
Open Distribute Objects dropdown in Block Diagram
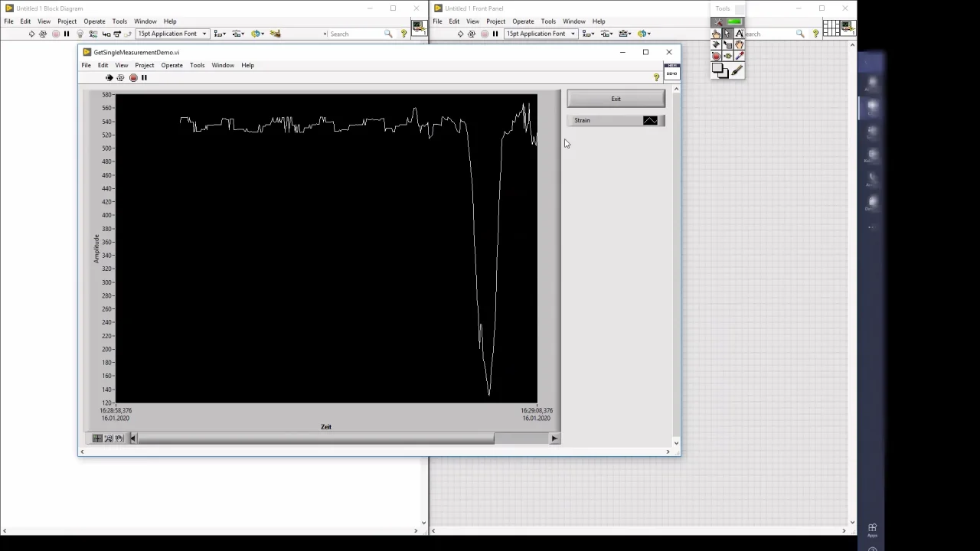pyautogui.click(x=238, y=34)
